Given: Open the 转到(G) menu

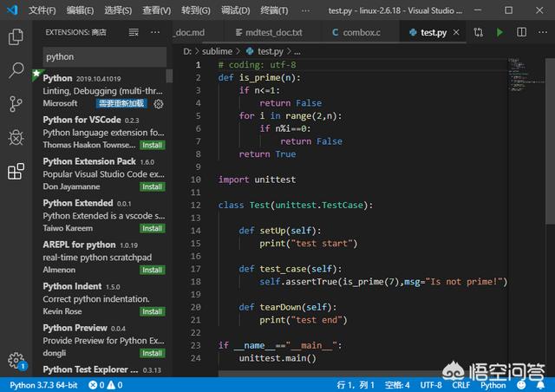Looking at the screenshot, I should [196, 10].
